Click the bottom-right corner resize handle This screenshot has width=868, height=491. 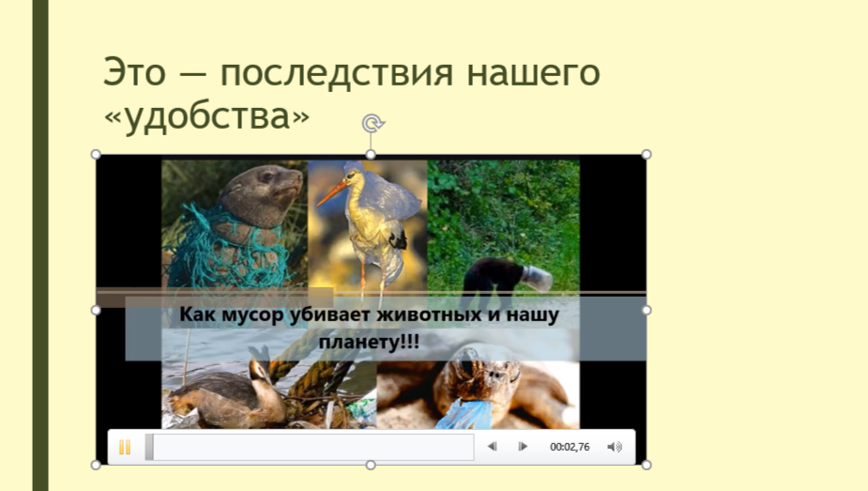point(646,465)
